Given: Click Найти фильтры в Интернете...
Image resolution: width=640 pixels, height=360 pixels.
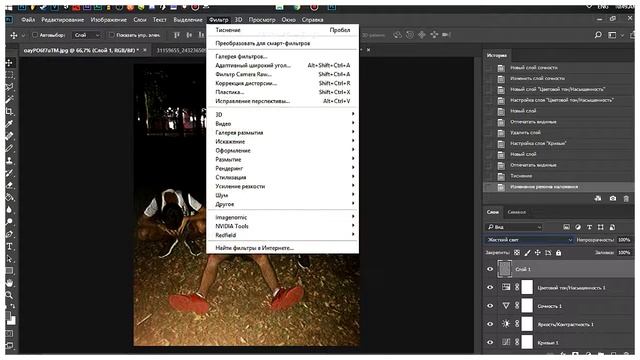Looking at the screenshot, I should tap(282, 248).
